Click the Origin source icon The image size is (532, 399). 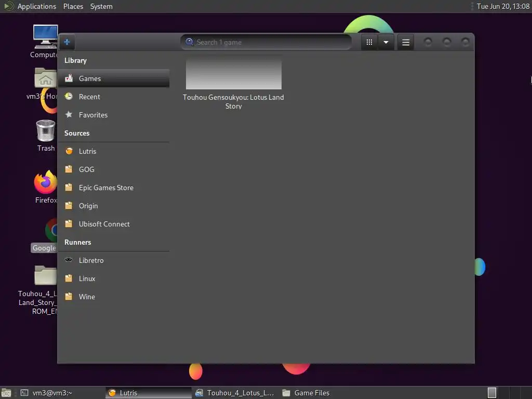coord(69,206)
